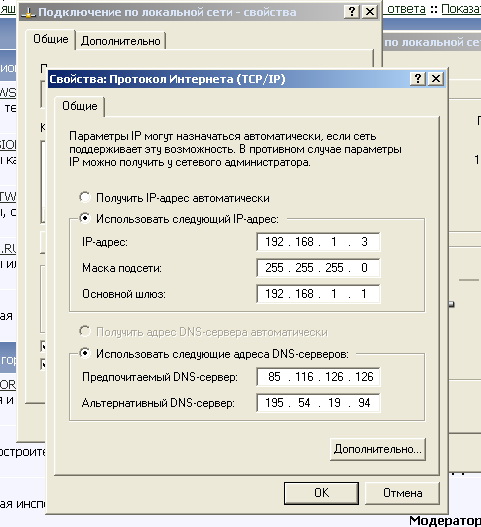The height and width of the screenshot is (527, 481).
Task: Open the 'Общие' tab in TCP/IP properties
Action: (x=80, y=106)
